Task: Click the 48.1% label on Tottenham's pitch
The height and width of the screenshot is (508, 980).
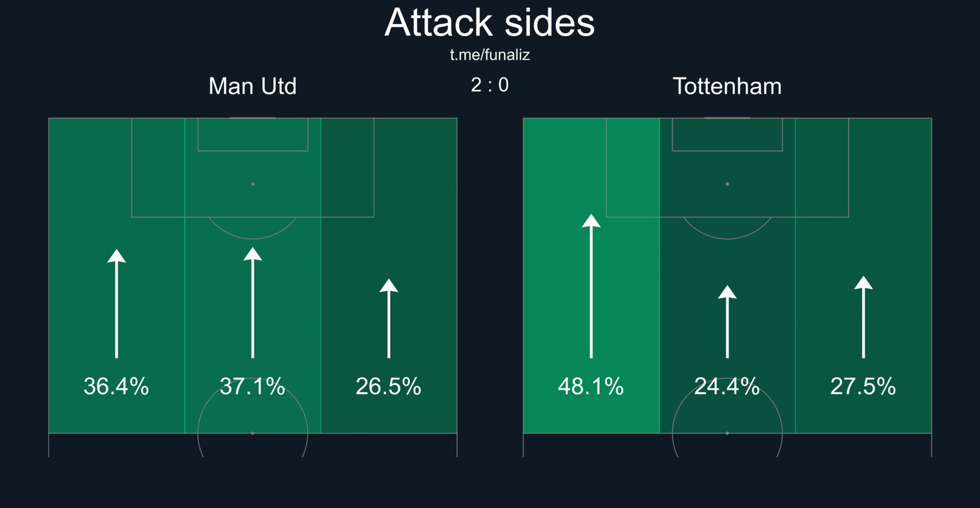Action: coord(591,386)
